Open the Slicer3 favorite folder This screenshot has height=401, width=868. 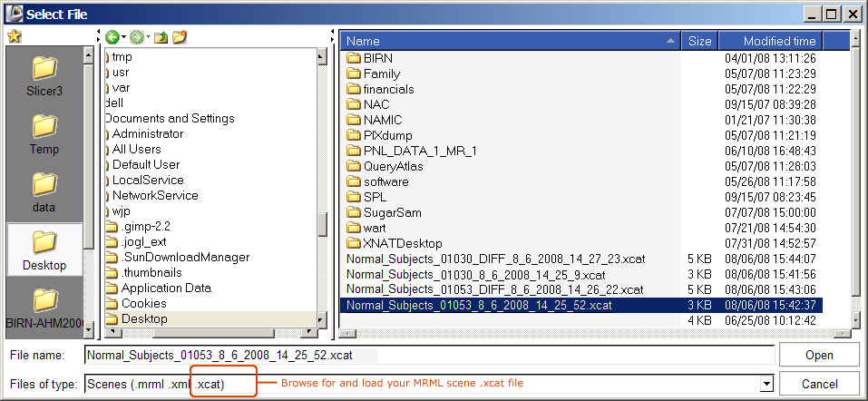[44, 77]
